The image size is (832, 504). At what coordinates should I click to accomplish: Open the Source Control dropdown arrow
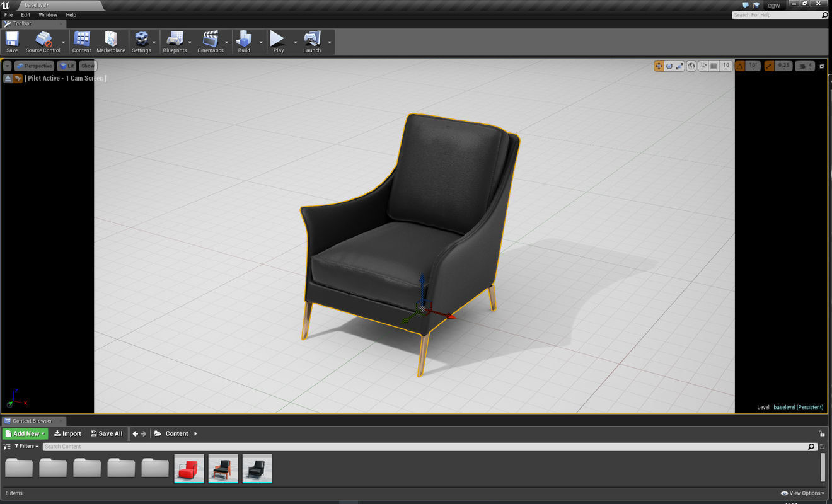[64, 43]
